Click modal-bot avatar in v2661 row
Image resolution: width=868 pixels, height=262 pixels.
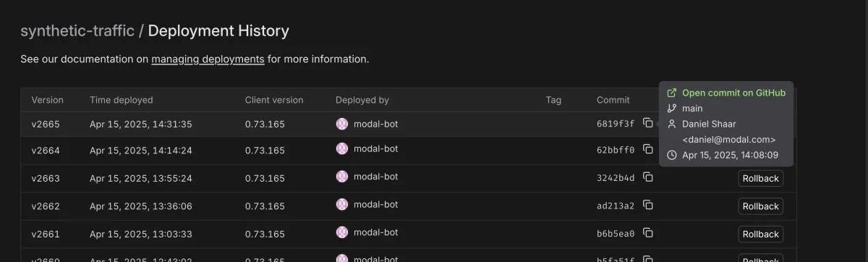(x=342, y=232)
